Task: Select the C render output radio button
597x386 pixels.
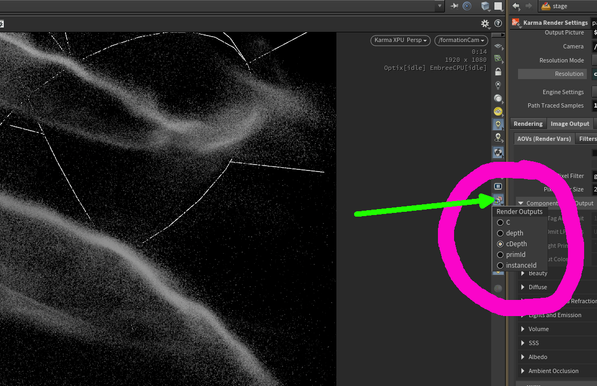Action: click(x=500, y=222)
